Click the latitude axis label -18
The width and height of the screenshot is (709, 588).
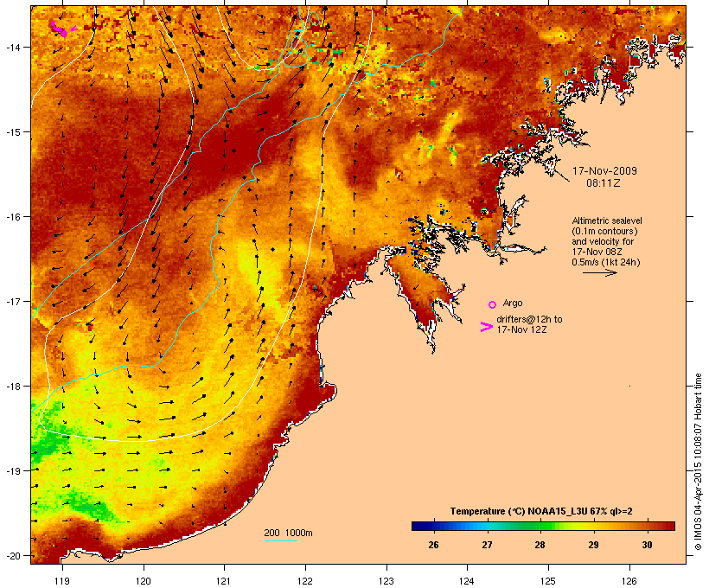[12, 387]
